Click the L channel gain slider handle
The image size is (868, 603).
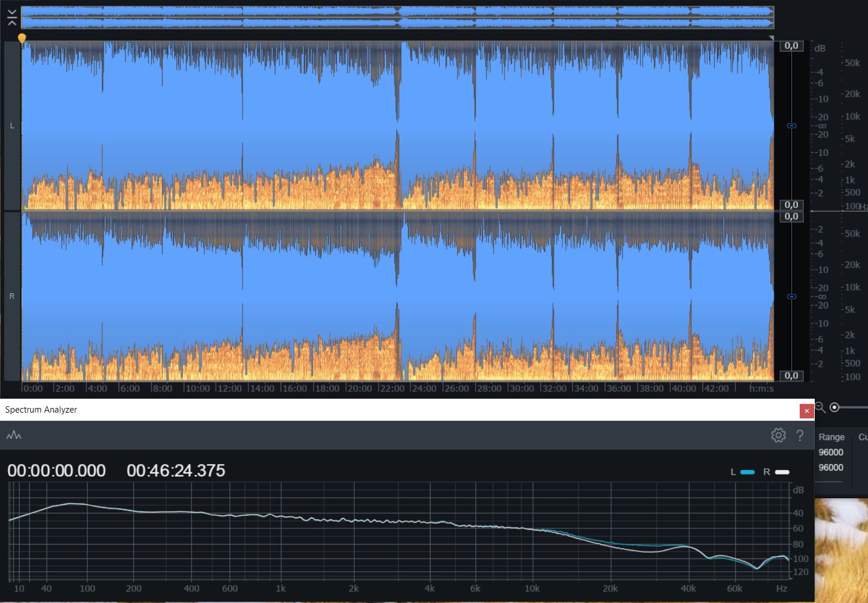tap(792, 126)
